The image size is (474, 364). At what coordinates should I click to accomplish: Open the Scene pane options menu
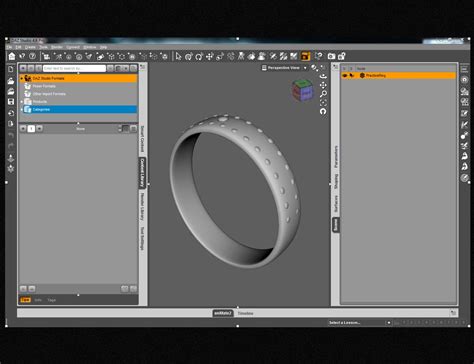335,67
